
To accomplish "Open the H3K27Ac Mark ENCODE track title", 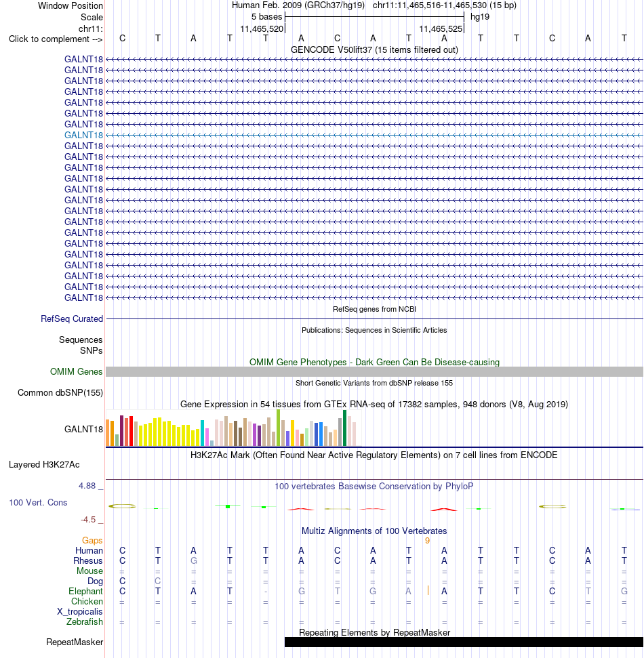I will tap(374, 455).
